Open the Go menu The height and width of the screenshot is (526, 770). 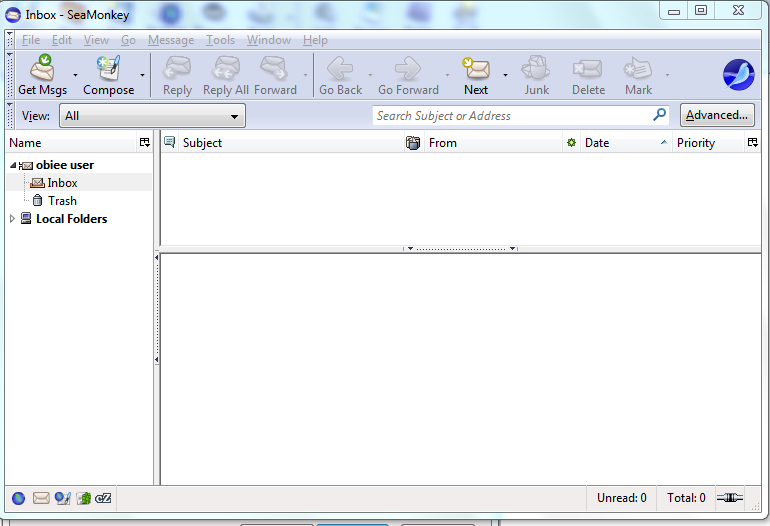(x=128, y=40)
